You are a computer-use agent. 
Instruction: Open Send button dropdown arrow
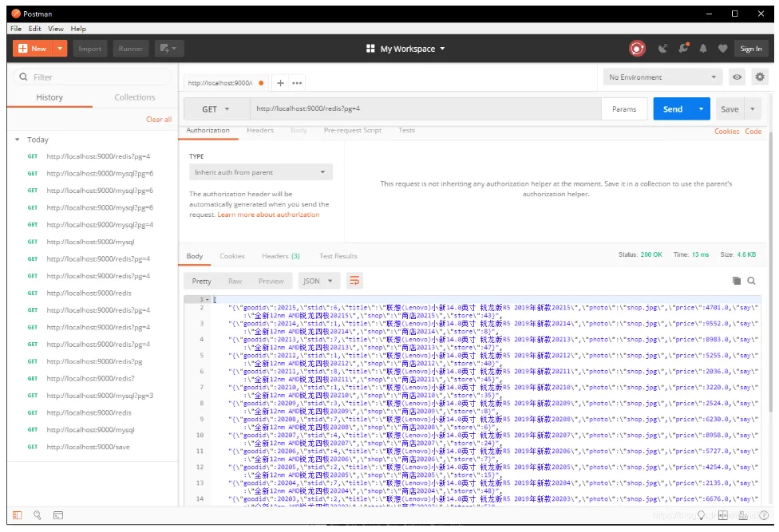tap(701, 109)
